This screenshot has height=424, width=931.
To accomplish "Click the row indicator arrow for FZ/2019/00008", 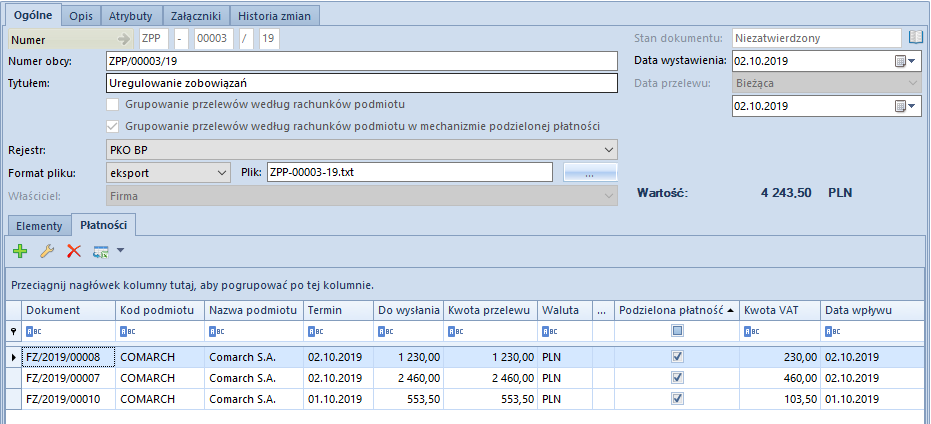I will click(x=14, y=357).
